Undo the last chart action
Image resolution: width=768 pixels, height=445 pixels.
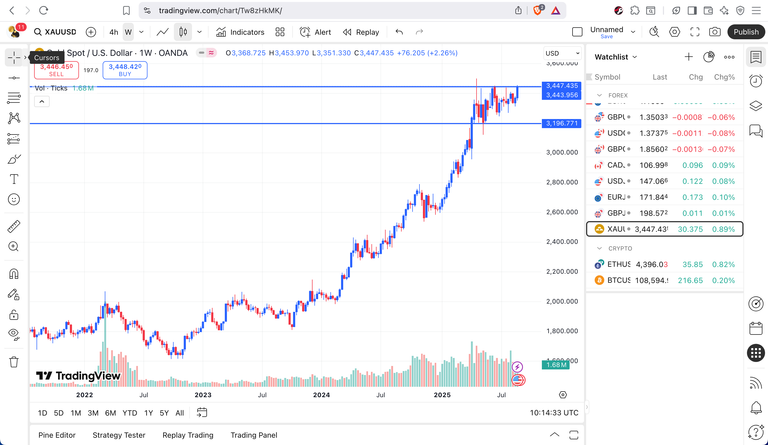point(399,32)
